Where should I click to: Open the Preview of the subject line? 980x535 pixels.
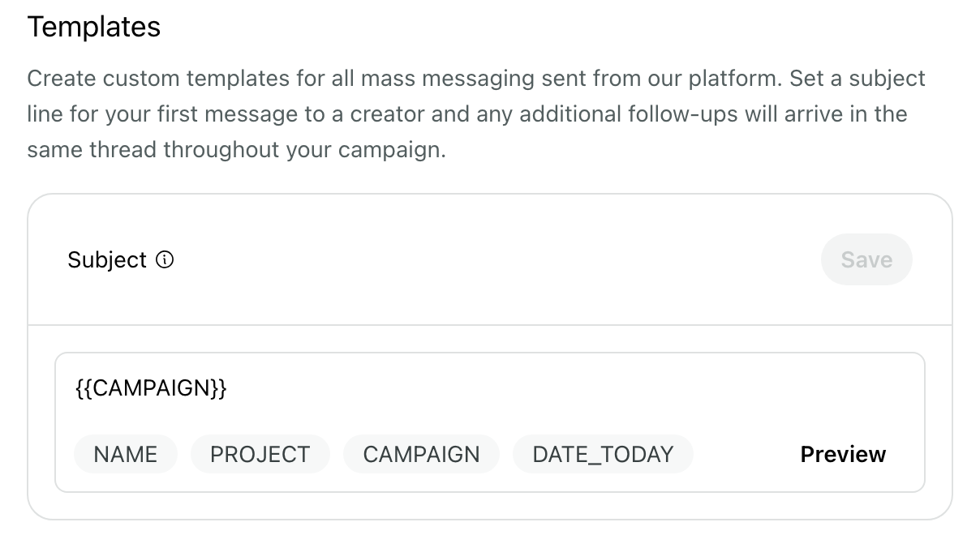[x=843, y=454]
